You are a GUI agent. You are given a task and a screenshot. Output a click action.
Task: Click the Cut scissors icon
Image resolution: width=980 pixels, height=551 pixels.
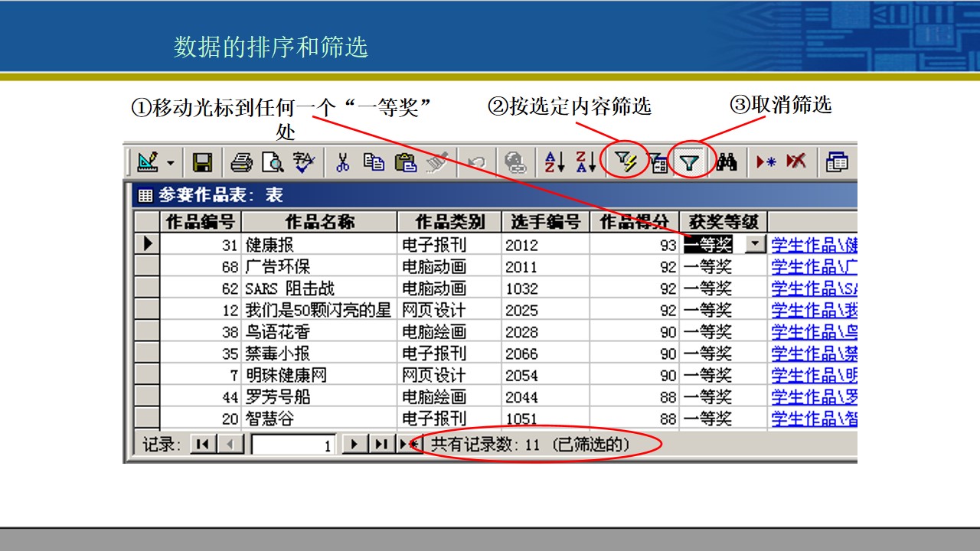pyautogui.click(x=343, y=162)
